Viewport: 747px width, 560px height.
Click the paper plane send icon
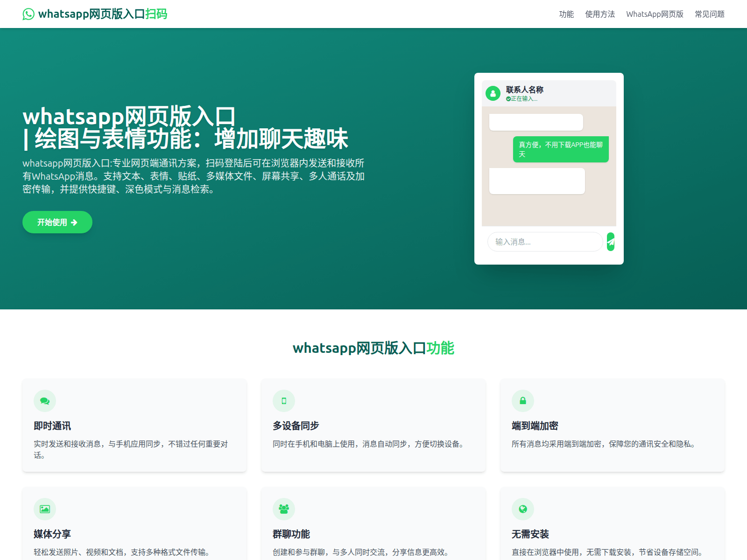(x=611, y=242)
